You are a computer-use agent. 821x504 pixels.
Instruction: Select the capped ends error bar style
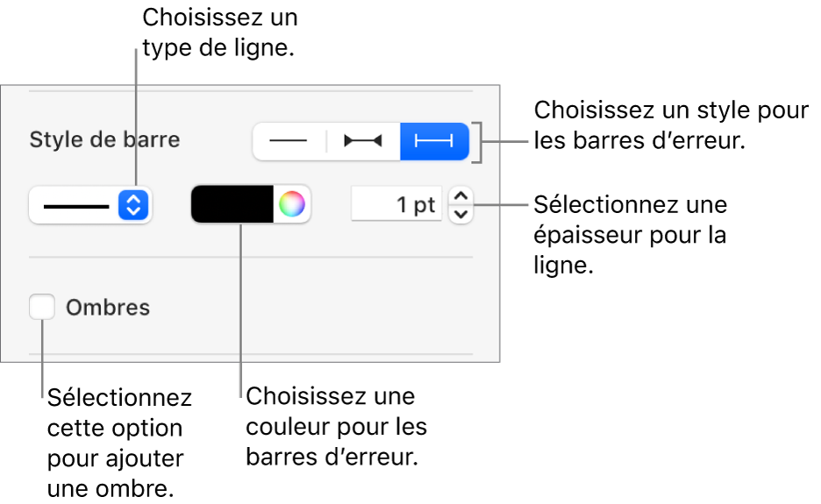434,141
